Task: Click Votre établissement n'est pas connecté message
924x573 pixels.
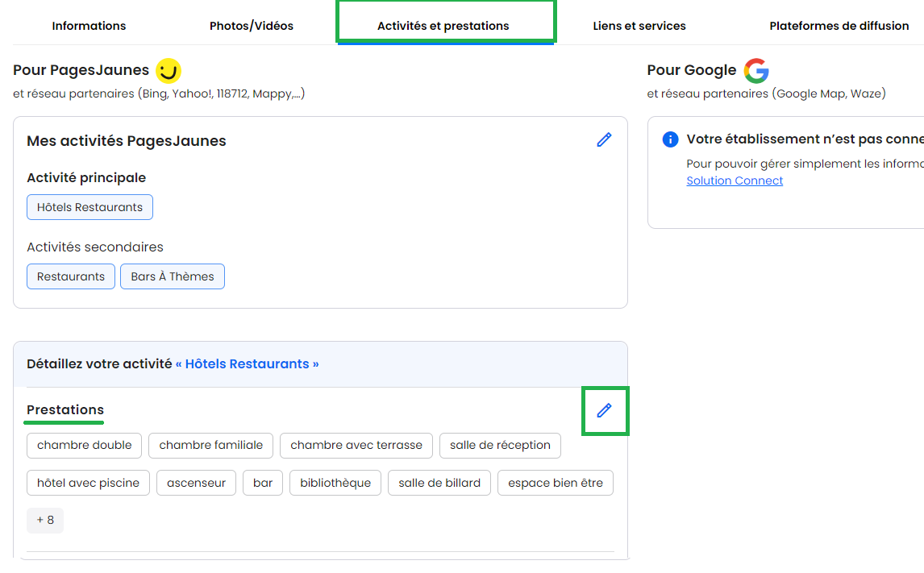Action: coord(805,139)
